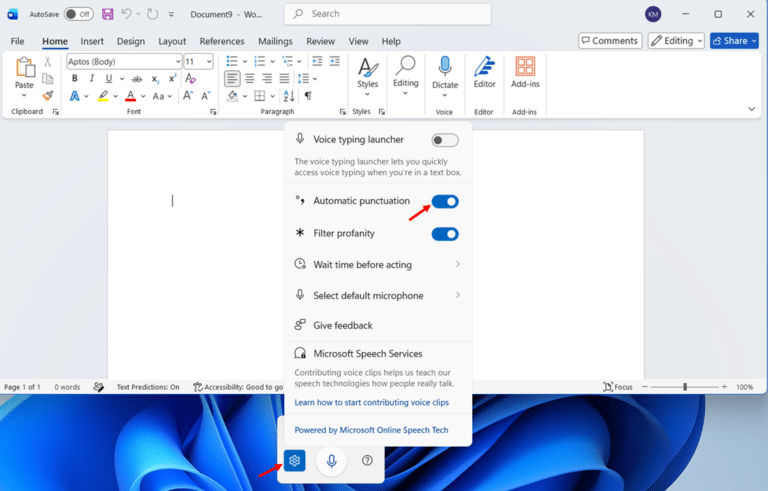Viewport: 768px width, 491px height.
Task: Enable the Voice typing launcher toggle
Action: [445, 141]
